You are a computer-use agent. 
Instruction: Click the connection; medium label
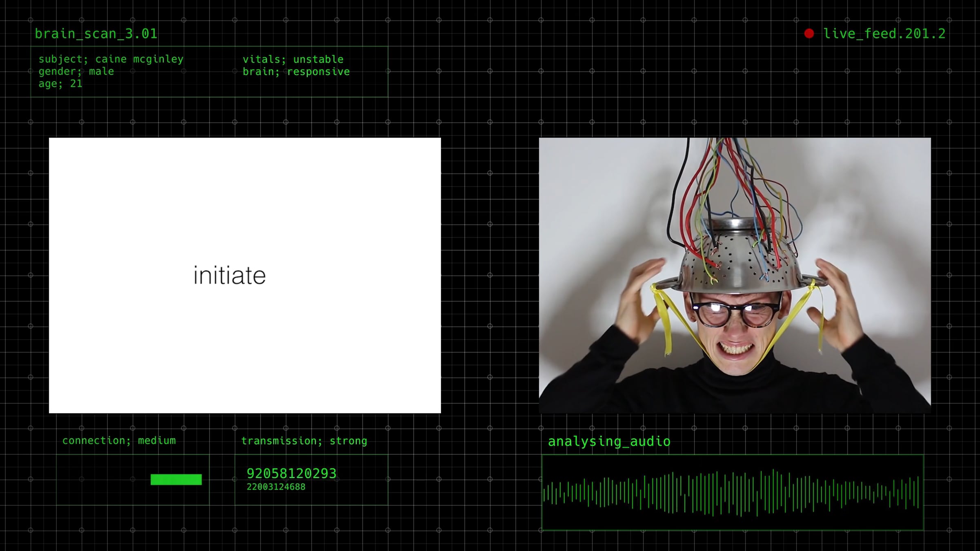pyautogui.click(x=119, y=440)
